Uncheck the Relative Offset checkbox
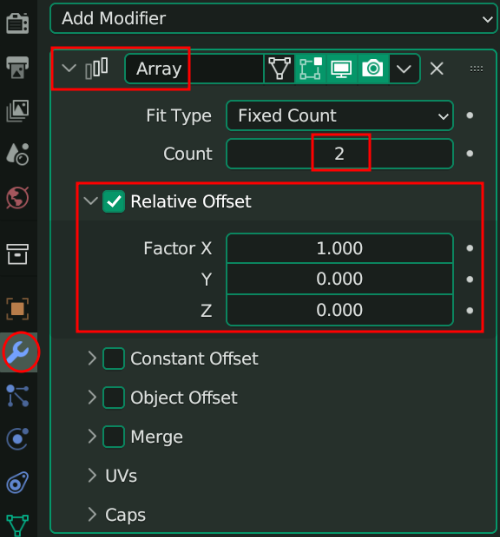The width and height of the screenshot is (500, 537). [114, 201]
